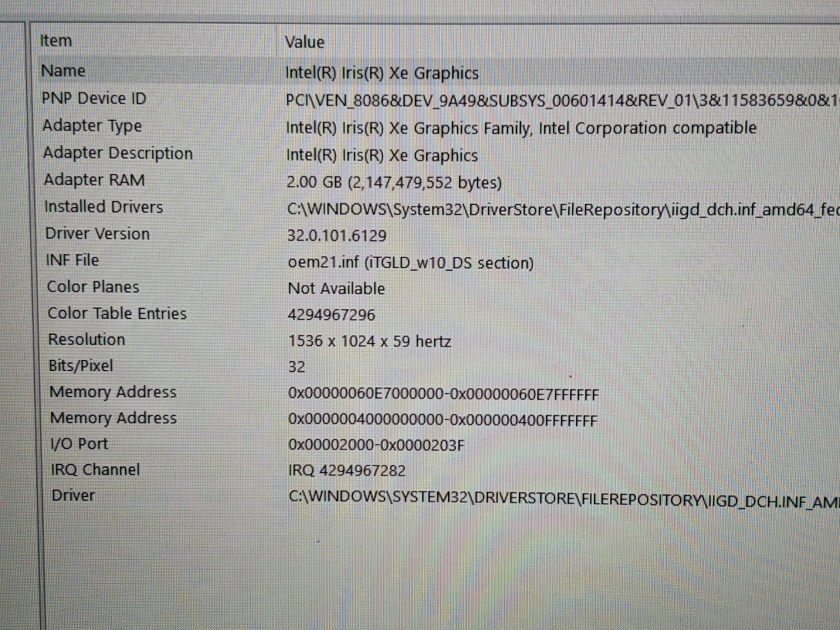
Task: Select the I/O Port row label
Action: click(x=79, y=444)
